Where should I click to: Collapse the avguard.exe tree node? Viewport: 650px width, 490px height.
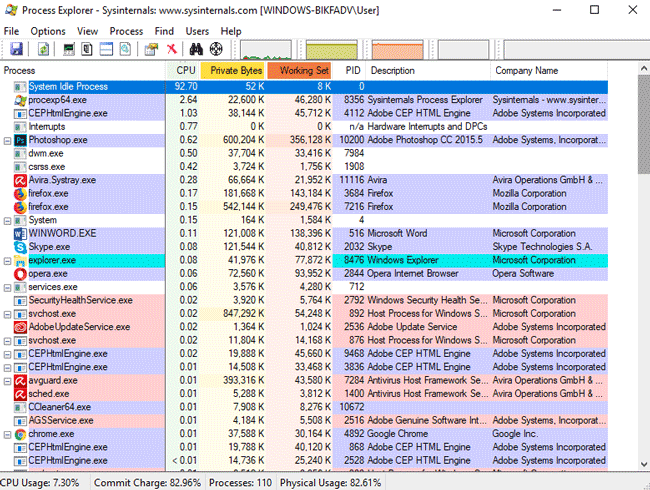click(x=8, y=380)
